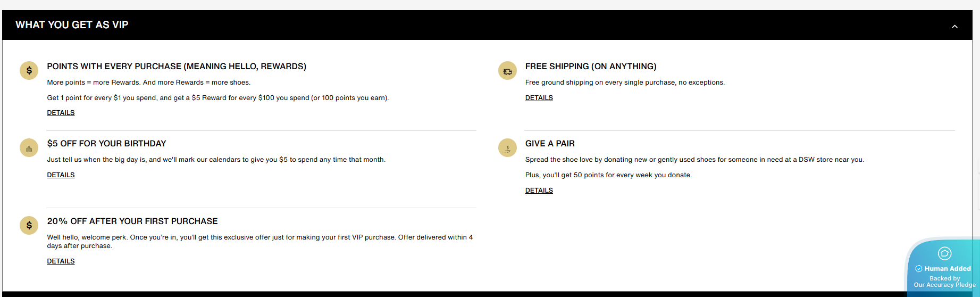Open Details link under 20% Off First Purchase
Image resolution: width=980 pixels, height=297 pixels.
pos(61,261)
